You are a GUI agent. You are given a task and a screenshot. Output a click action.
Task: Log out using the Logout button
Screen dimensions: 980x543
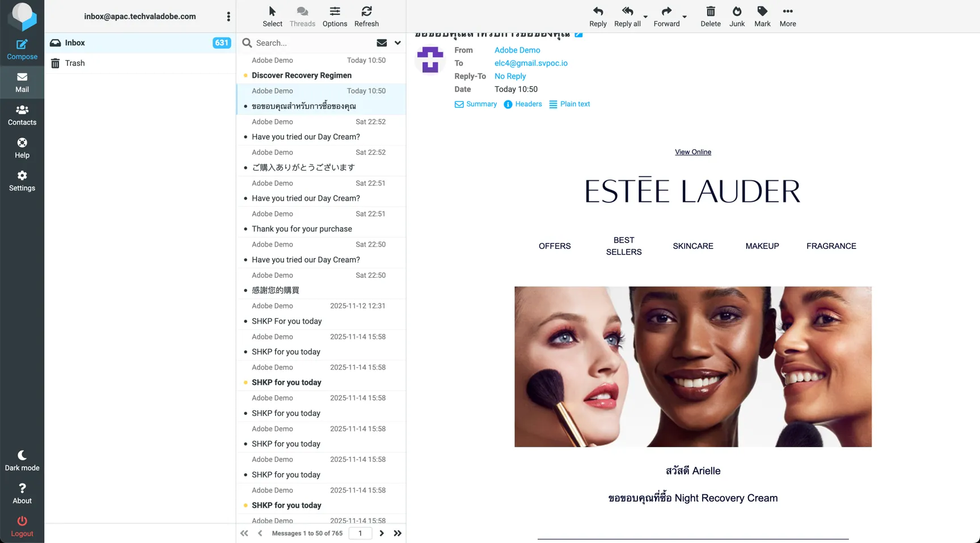pyautogui.click(x=22, y=527)
